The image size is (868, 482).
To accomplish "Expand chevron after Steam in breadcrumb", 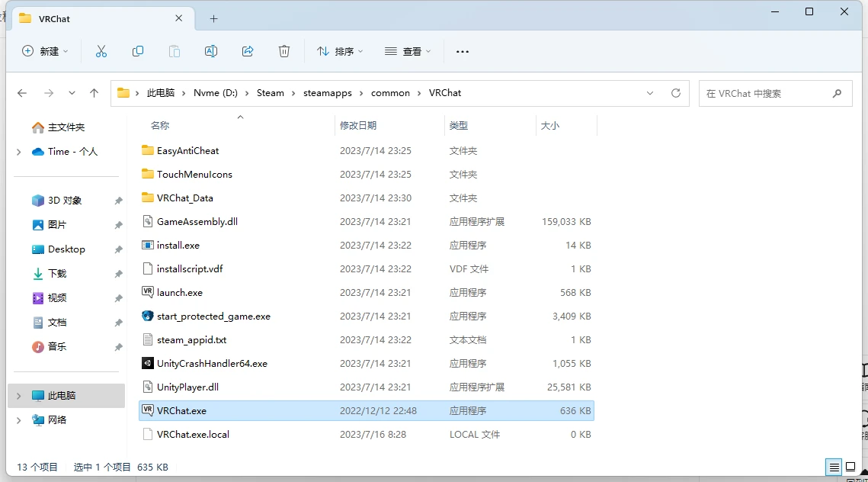I will point(294,93).
